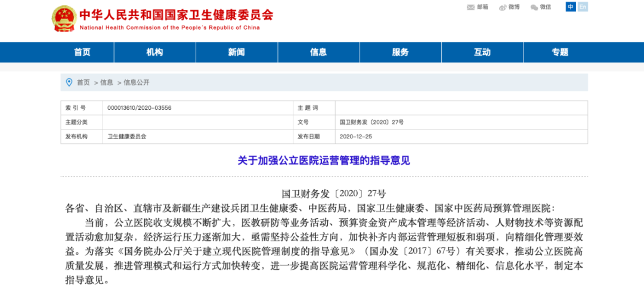This screenshot has height=287, width=644.
Task: Click the article title 关于加强公立医院运营管理的指导意见
Action: [324, 161]
